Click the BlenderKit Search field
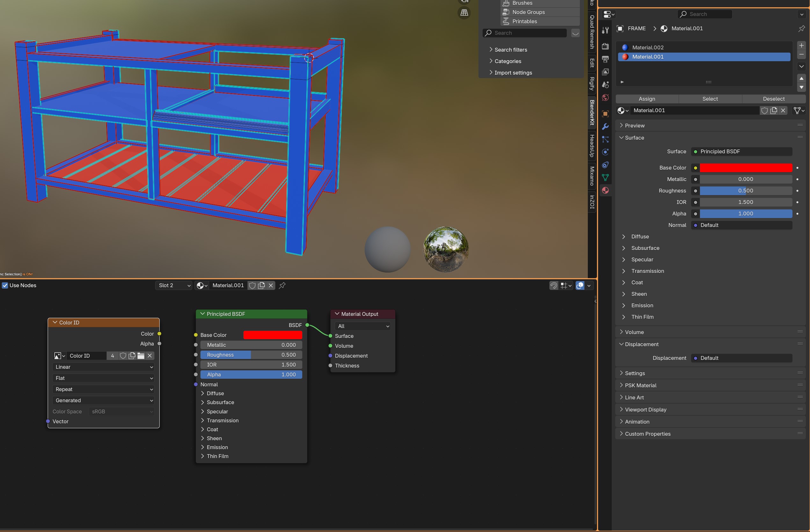The width and height of the screenshot is (810, 532). pyautogui.click(x=524, y=33)
